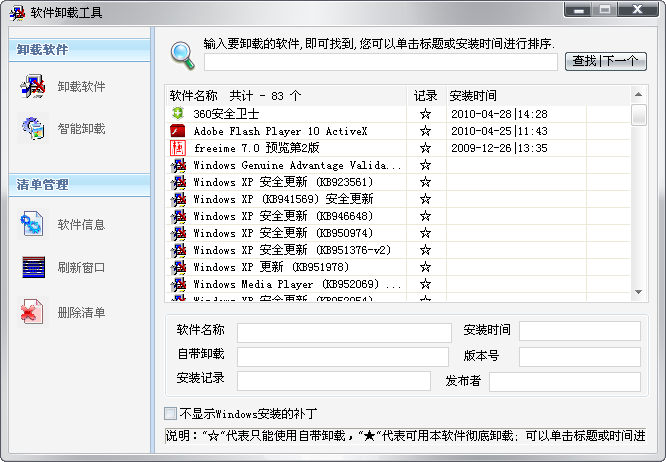Viewport: 666px width, 462px height.
Task: Open the 智能卸载 smart uninstall icon
Action: [x=33, y=128]
